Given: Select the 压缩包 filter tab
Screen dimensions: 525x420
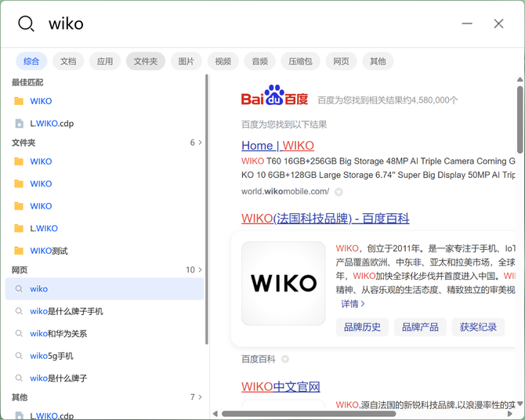Looking at the screenshot, I should click(x=300, y=61).
